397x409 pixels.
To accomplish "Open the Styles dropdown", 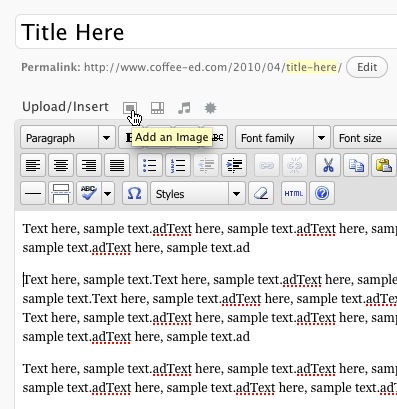I will (198, 193).
